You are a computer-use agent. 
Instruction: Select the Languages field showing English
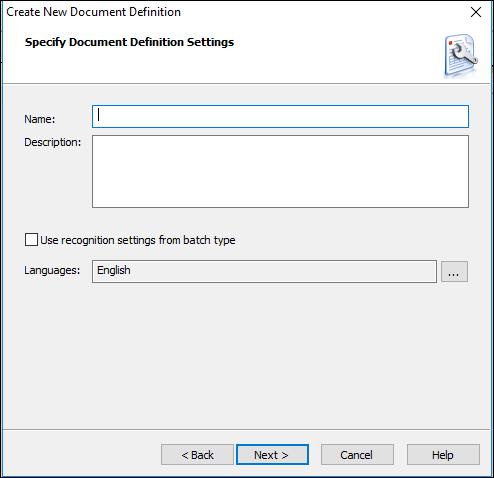coord(264,272)
